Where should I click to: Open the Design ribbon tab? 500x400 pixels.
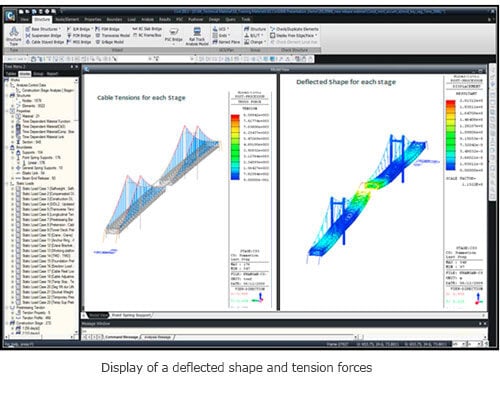(x=214, y=20)
